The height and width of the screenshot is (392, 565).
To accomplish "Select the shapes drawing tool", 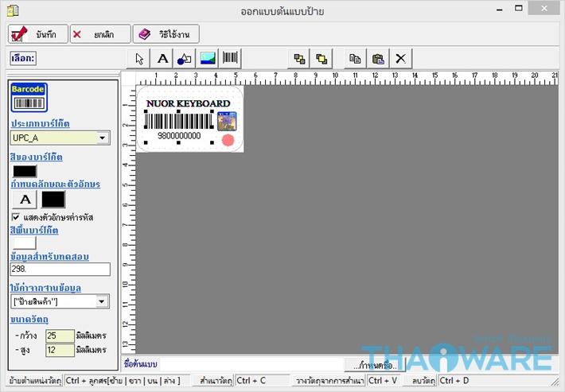I will pyautogui.click(x=185, y=59).
